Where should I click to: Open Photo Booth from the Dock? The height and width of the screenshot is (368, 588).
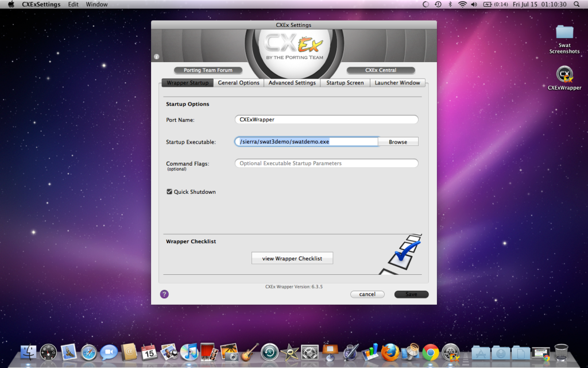pos(209,352)
